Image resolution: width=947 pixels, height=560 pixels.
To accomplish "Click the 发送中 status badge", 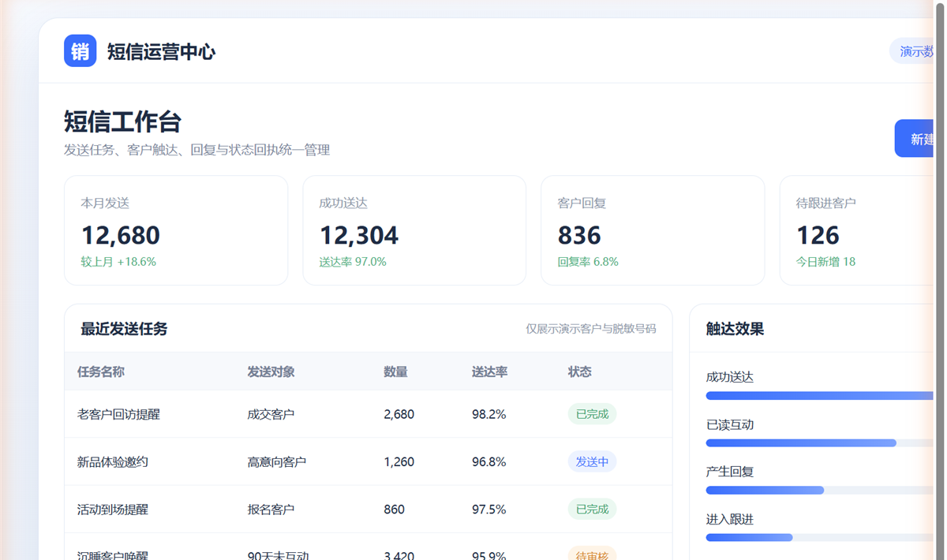I will (x=592, y=461).
